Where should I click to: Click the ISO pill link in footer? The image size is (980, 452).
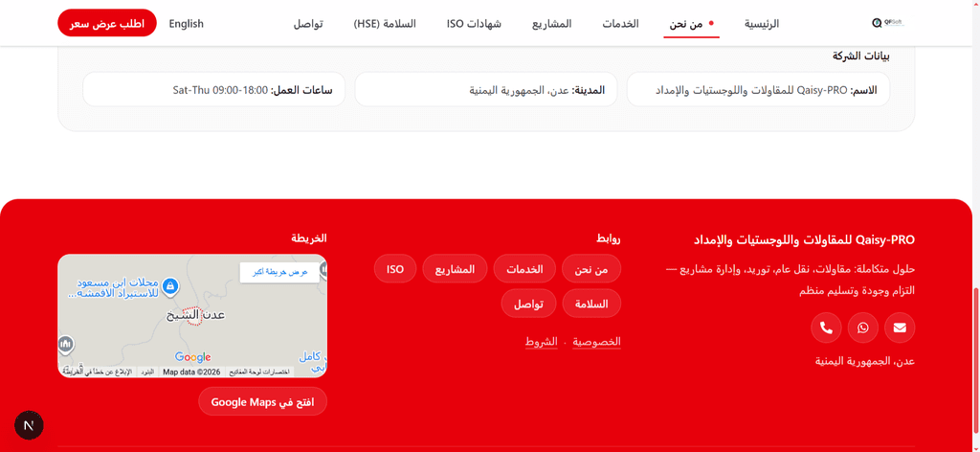[x=395, y=269]
